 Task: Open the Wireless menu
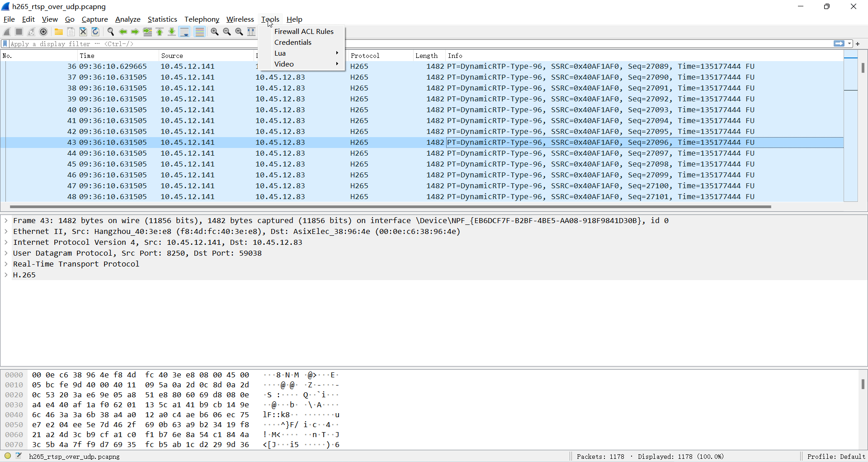tap(240, 19)
